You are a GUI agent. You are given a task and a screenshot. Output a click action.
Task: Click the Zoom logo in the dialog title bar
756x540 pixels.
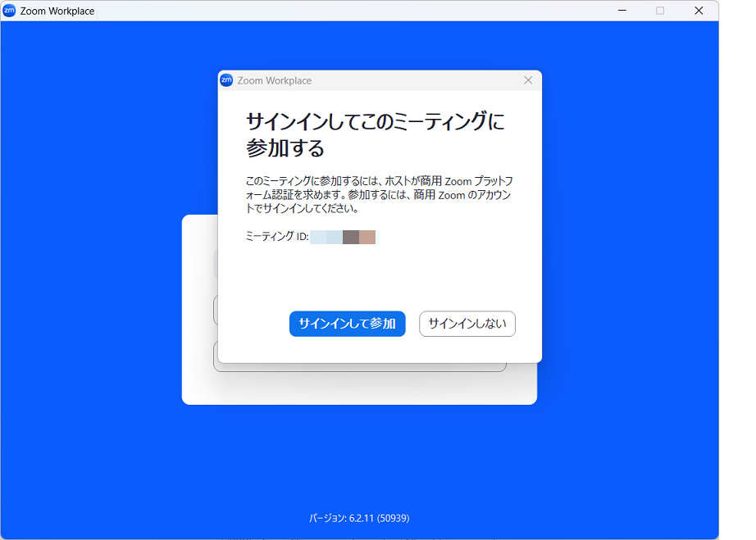tap(226, 80)
